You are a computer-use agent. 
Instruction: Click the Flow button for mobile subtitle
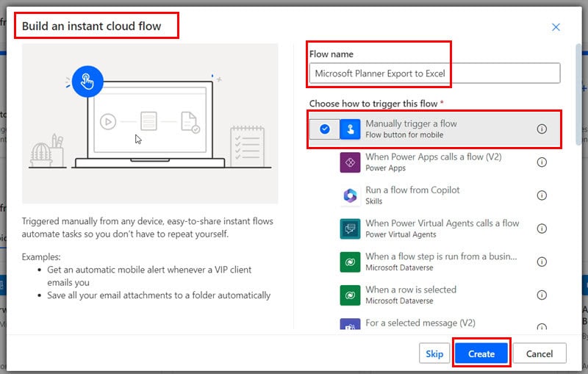tap(404, 135)
